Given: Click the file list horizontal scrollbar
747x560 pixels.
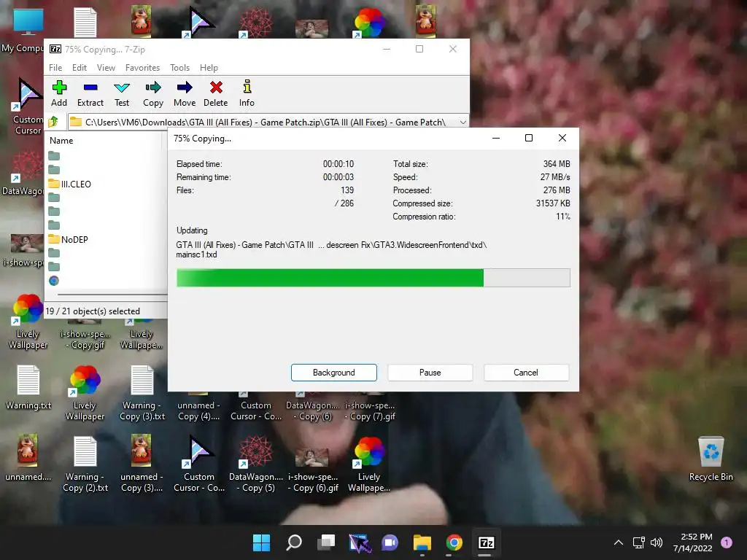Looking at the screenshot, I should click(x=112, y=295).
